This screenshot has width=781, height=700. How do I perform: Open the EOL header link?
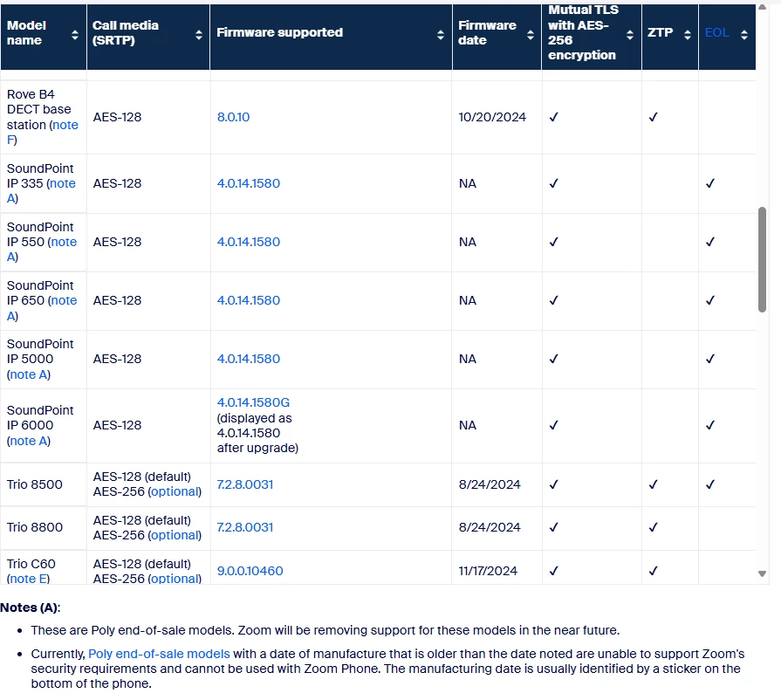716,32
